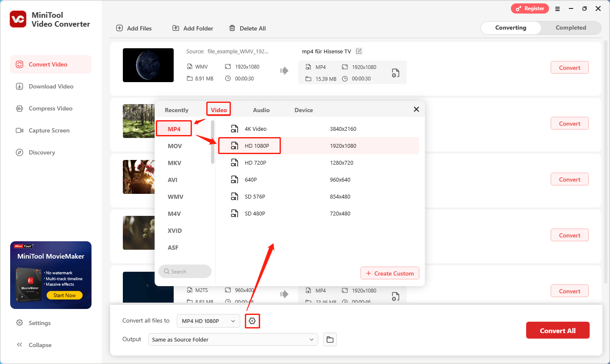Open the Settings page

(x=33, y=323)
